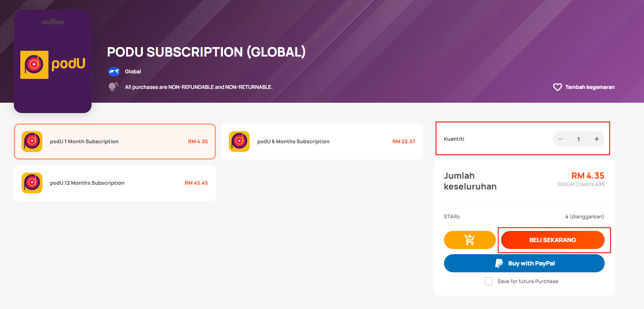644x309 pixels.
Task: Increase quantity with the plus button
Action: 596,139
